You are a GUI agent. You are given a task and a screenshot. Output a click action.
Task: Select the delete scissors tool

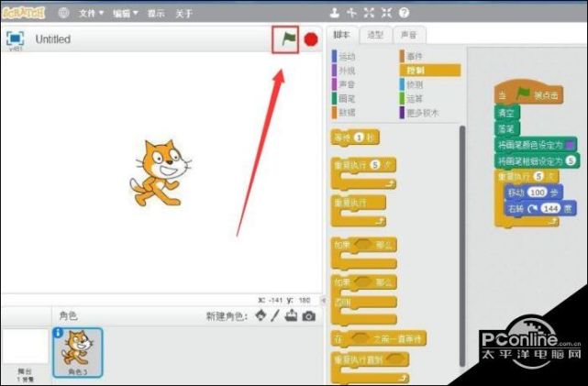351,13
